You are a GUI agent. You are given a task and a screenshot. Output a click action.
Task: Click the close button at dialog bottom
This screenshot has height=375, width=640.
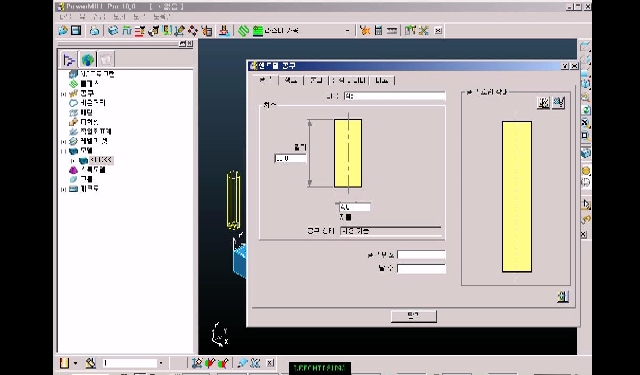point(413,316)
